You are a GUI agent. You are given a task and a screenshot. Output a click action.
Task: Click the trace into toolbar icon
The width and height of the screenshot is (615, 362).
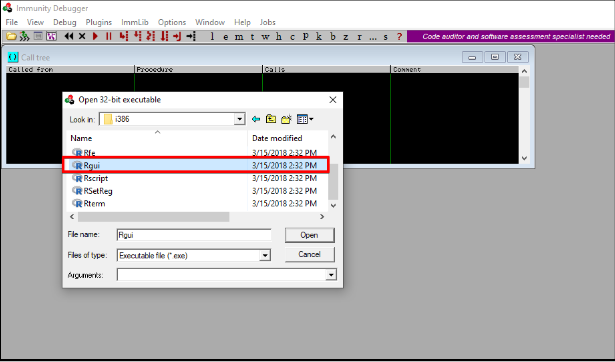point(151,36)
